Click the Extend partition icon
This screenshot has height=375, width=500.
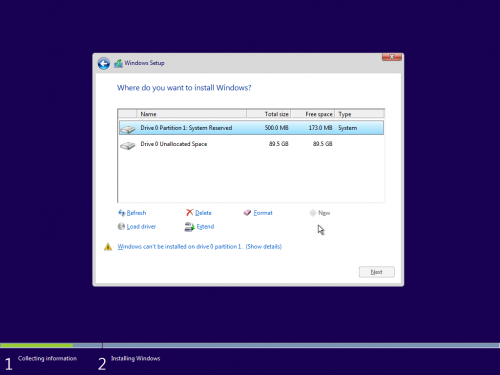(189, 227)
